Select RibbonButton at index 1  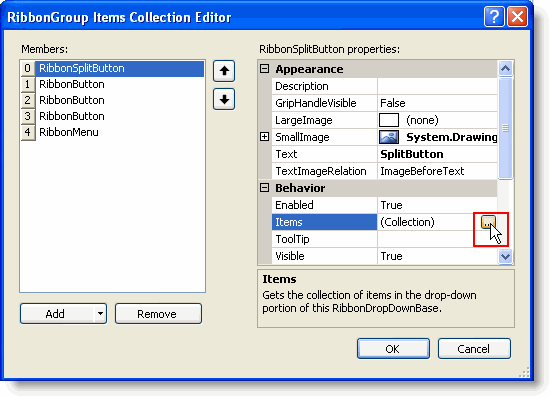coord(120,84)
